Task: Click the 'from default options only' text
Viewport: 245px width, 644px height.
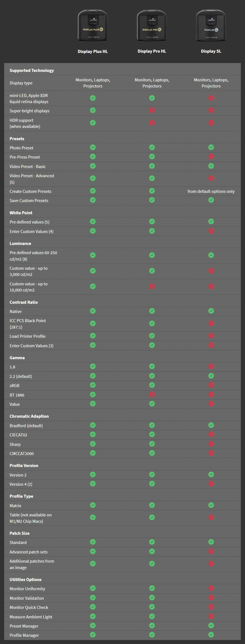Action: pyautogui.click(x=211, y=191)
